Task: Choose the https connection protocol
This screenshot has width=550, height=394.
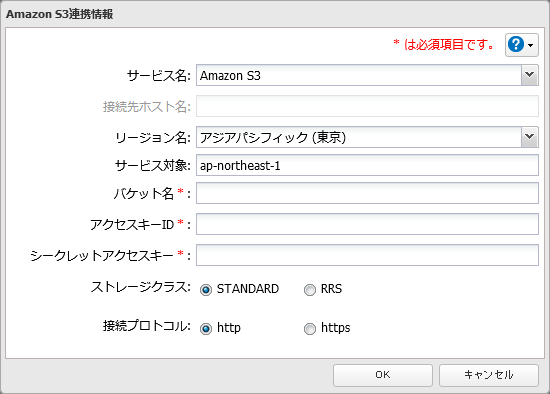Action: 310,329
